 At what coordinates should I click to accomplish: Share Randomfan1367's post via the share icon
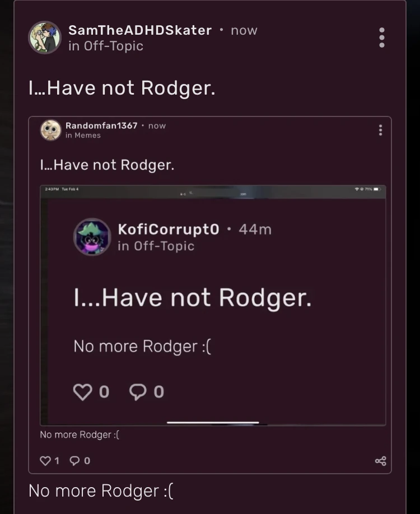pos(380,461)
